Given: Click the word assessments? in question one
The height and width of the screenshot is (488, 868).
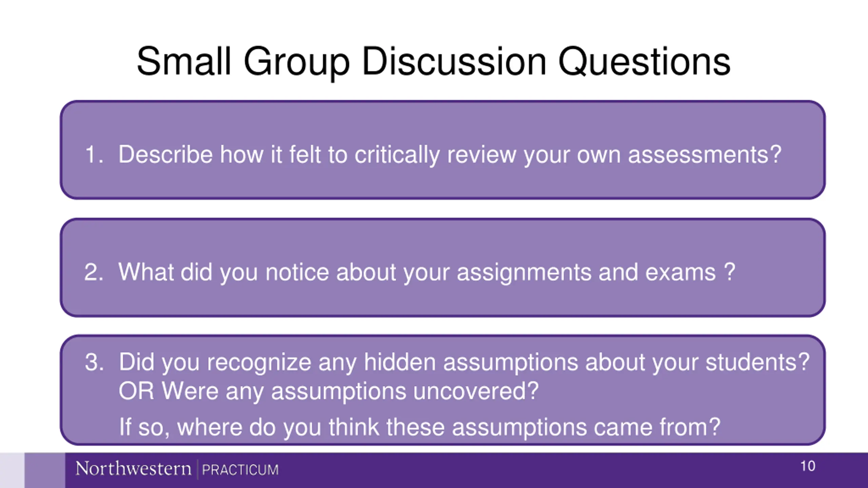Looking at the screenshot, I should click(x=705, y=155).
